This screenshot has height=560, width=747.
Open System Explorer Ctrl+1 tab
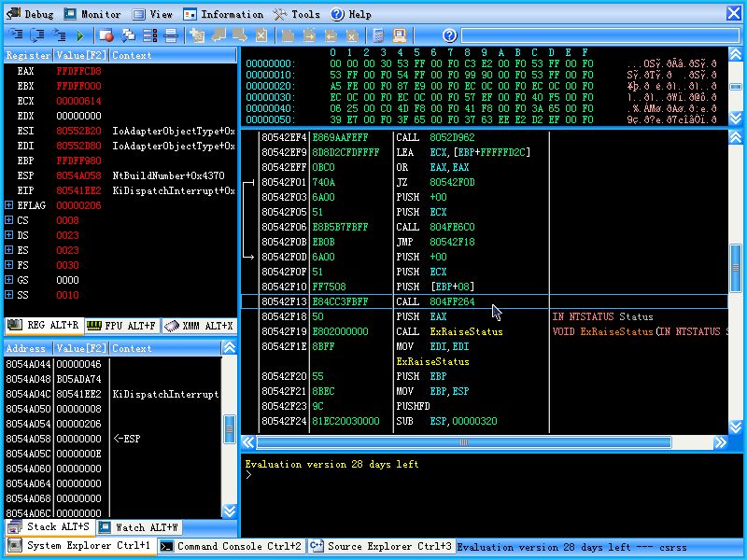click(x=80, y=546)
